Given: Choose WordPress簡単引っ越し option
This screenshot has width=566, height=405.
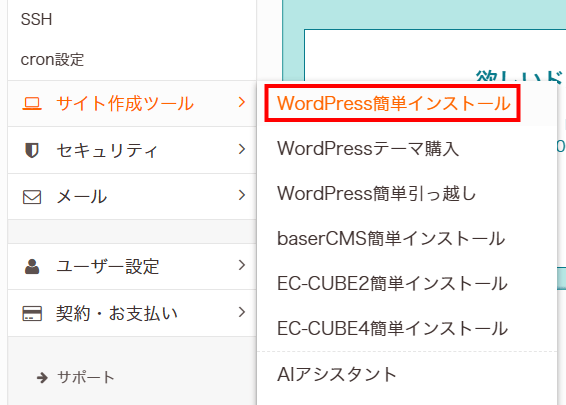Looking at the screenshot, I should (376, 193).
